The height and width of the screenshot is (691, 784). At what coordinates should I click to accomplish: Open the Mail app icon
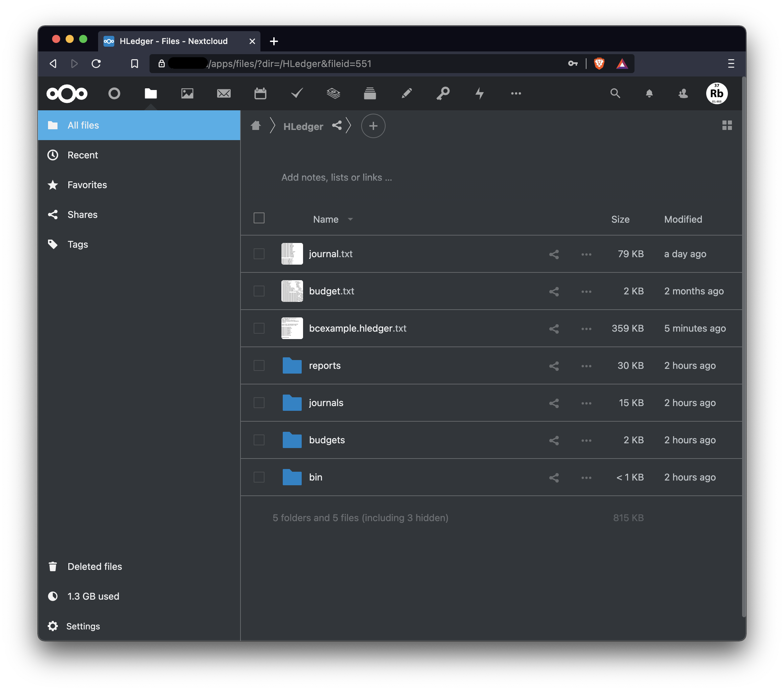point(224,93)
